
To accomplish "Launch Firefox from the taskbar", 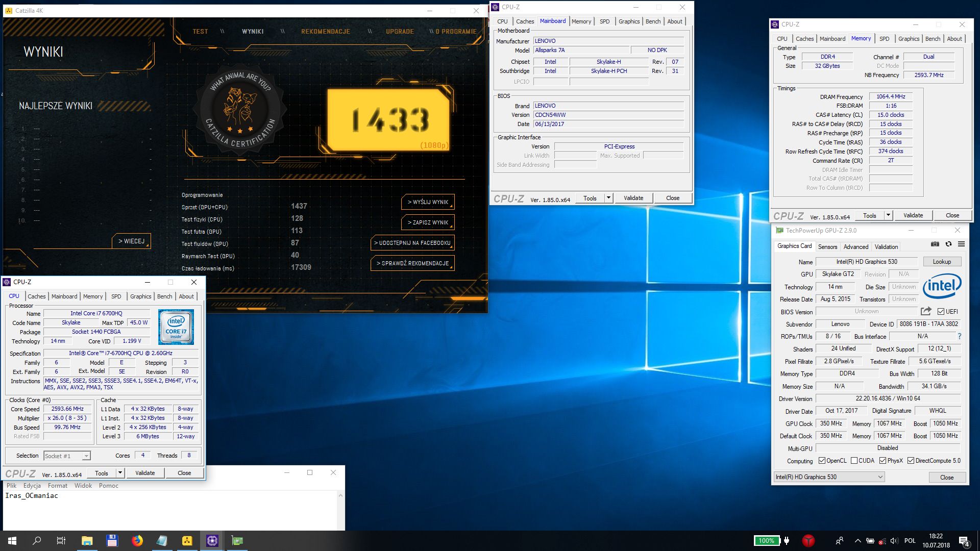I will [x=137, y=541].
